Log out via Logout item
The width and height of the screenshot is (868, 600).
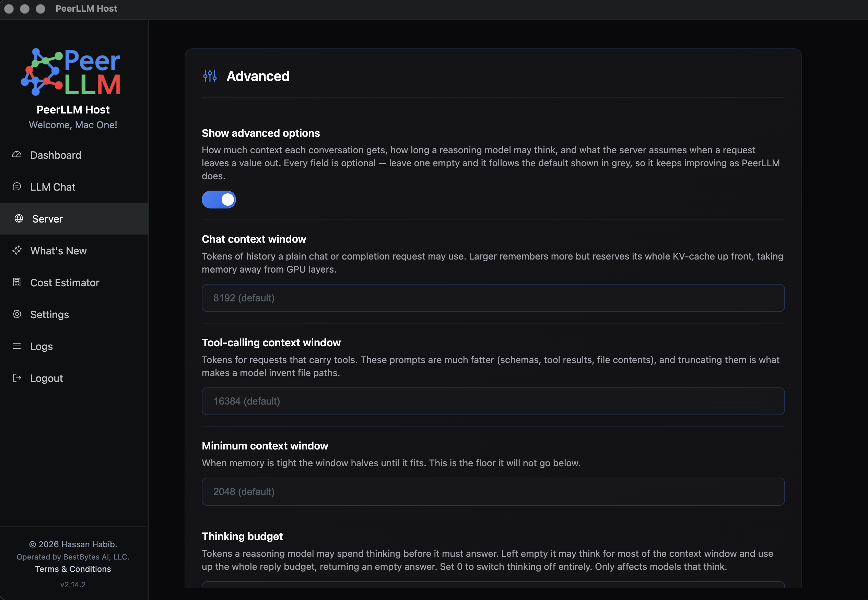pyautogui.click(x=74, y=378)
